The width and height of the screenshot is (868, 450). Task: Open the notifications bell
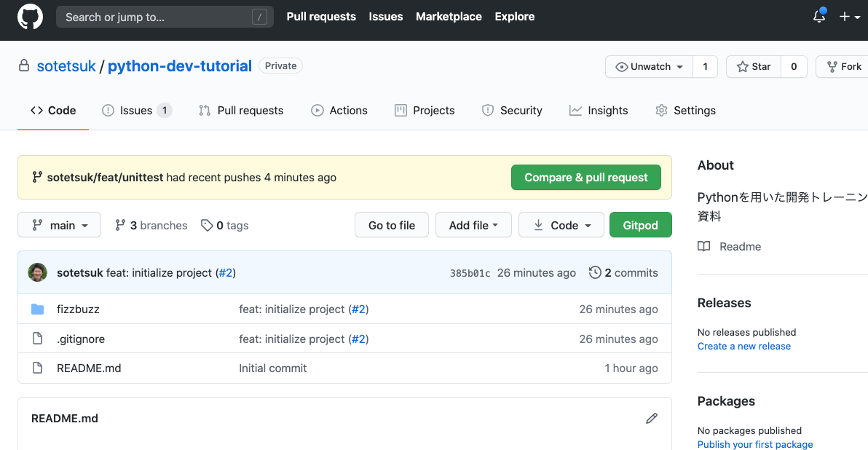pyautogui.click(x=819, y=17)
